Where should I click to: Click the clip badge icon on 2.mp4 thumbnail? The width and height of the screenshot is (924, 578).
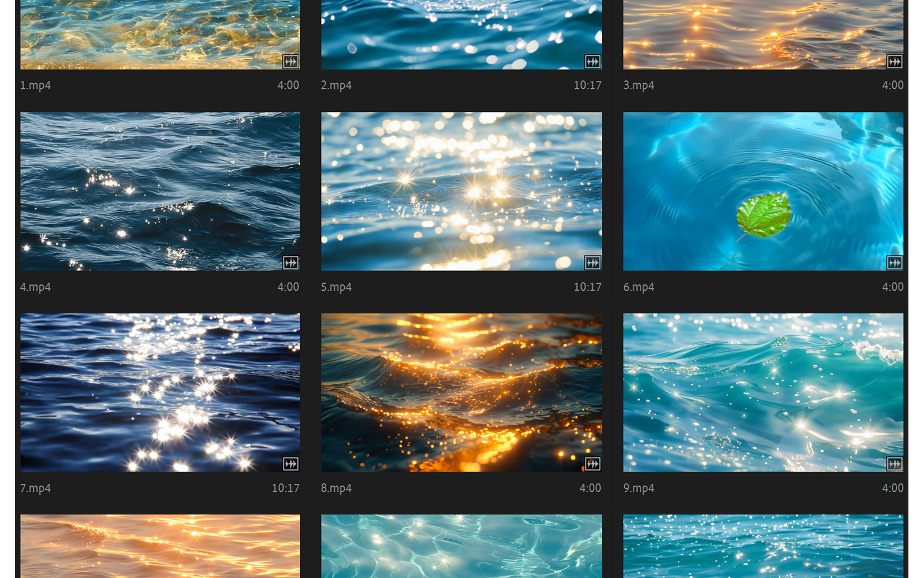(593, 61)
